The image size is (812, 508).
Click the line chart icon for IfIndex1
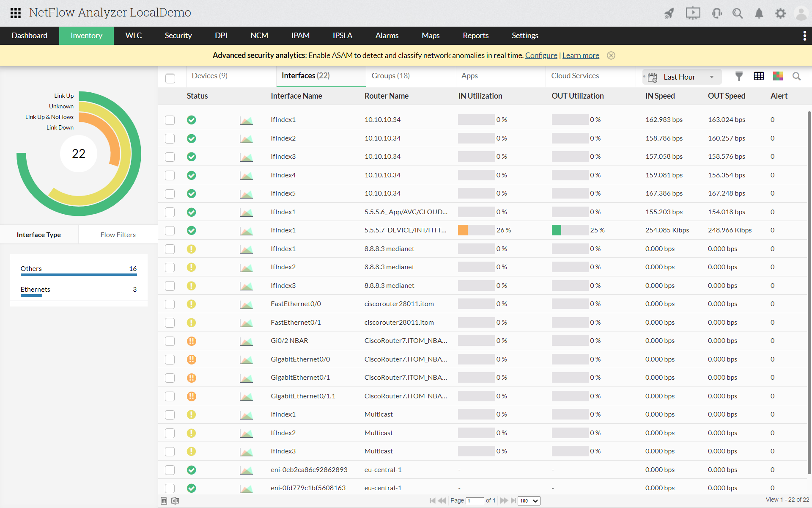click(x=246, y=119)
